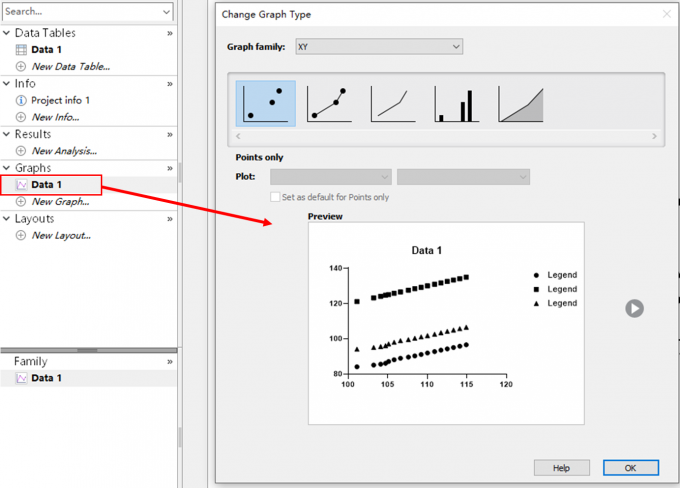Select Data 1 in Family panel
Viewport: 680px width, 488px height.
coord(46,378)
